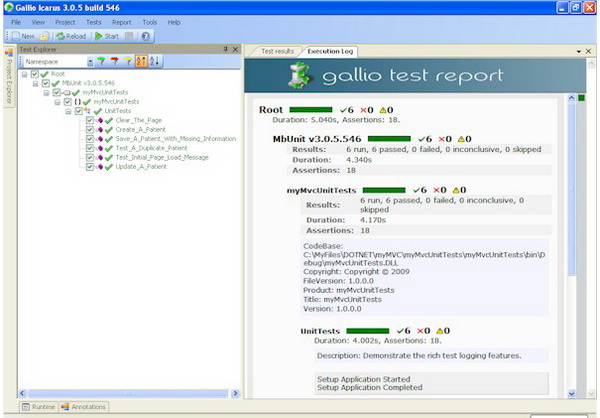Click the myMvcUnitTests report heading
Image resolution: width=600 pixels, height=418 pixels.
(321, 190)
